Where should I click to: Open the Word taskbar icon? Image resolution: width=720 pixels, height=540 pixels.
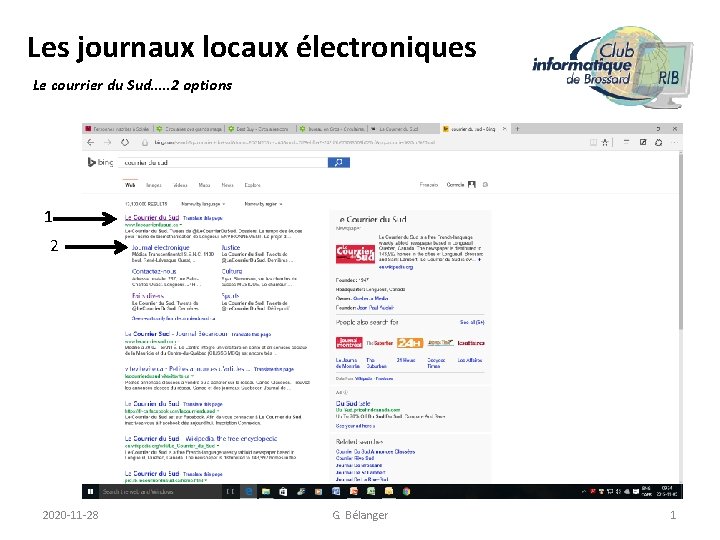tap(336, 491)
